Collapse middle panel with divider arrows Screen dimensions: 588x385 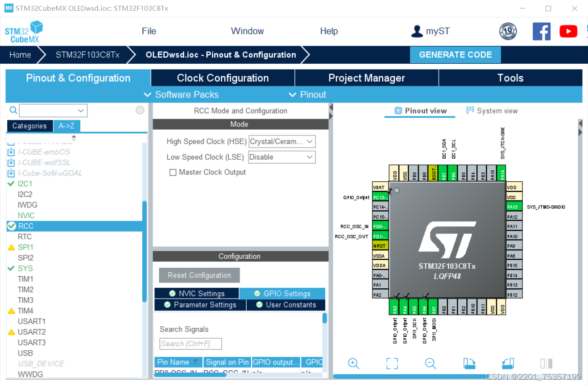tap(331, 111)
